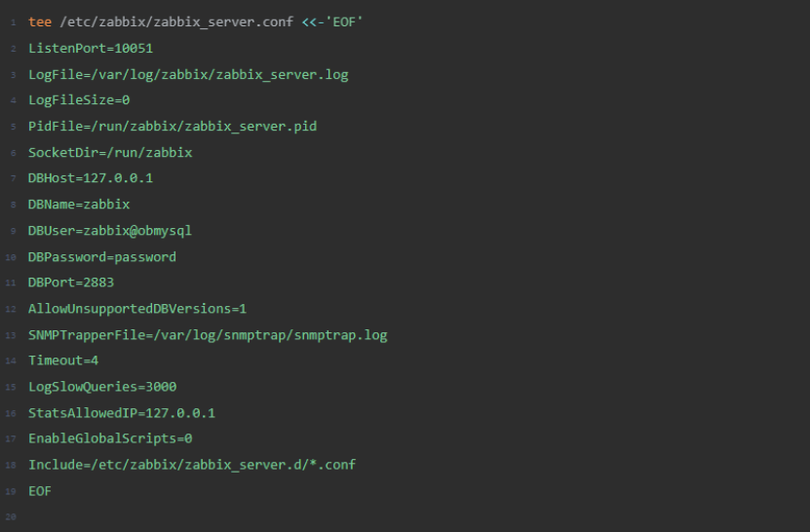Click the Include=/etc/zabbix line
The height and width of the screenshot is (532, 810).
tap(191, 465)
